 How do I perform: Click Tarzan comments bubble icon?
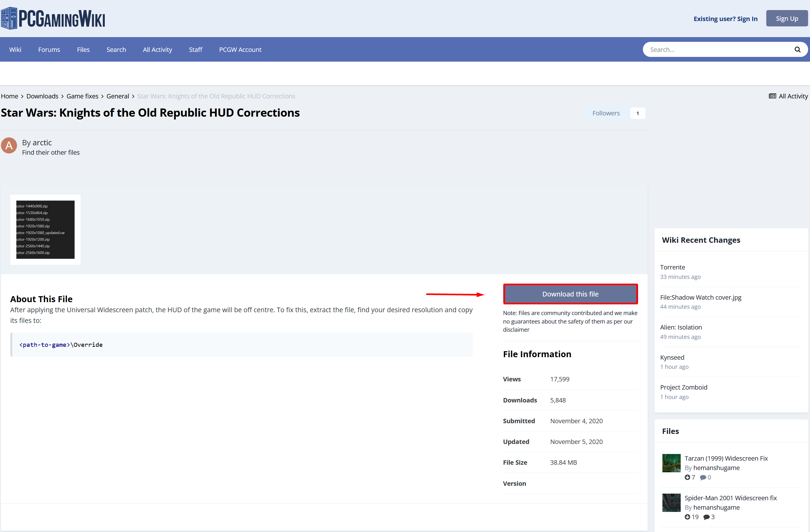point(703,478)
